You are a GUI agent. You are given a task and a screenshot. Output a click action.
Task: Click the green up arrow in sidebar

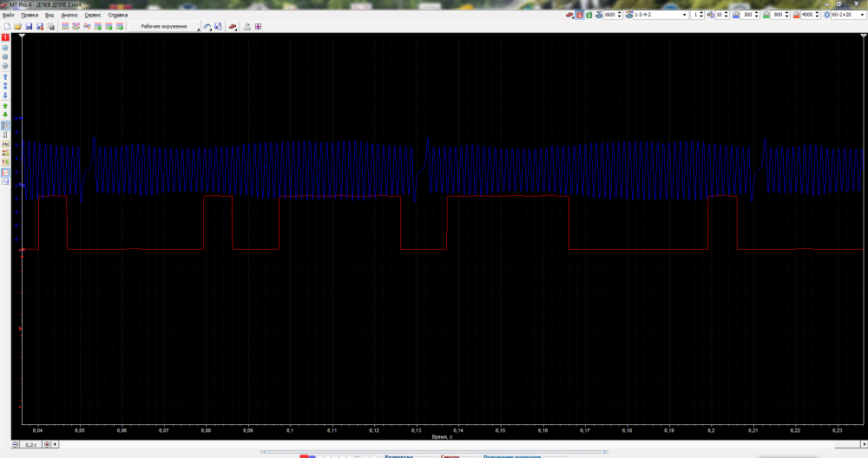pos(5,106)
